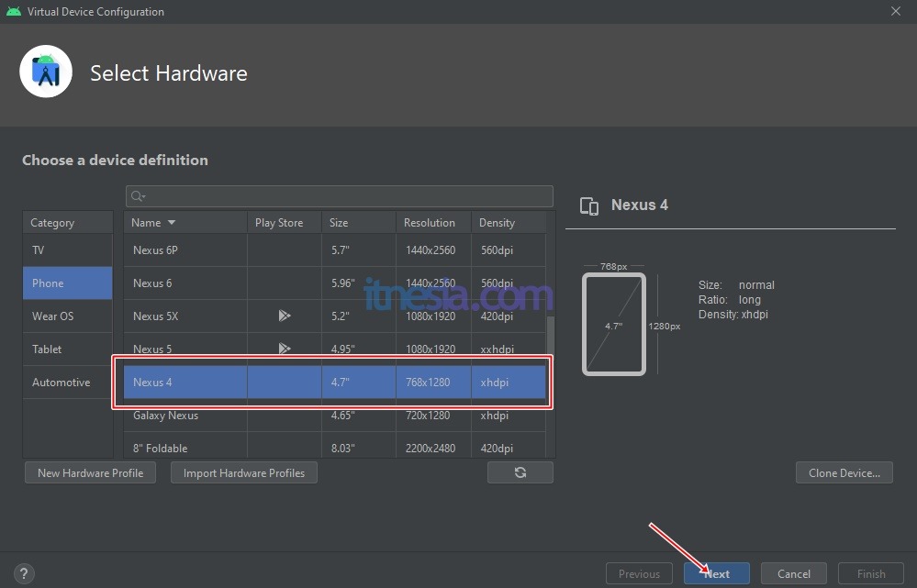Click the Density column header
The width and height of the screenshot is (917, 588).
497,222
